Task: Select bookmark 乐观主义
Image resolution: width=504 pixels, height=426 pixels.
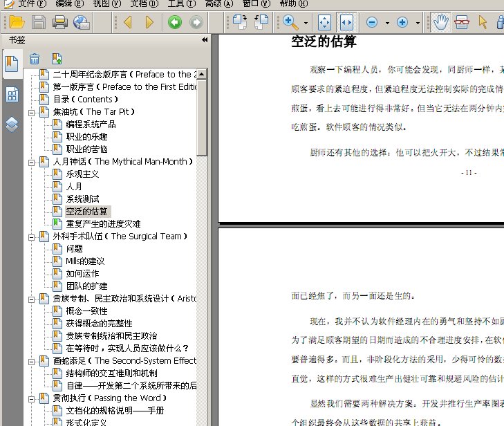Action: 82,174
